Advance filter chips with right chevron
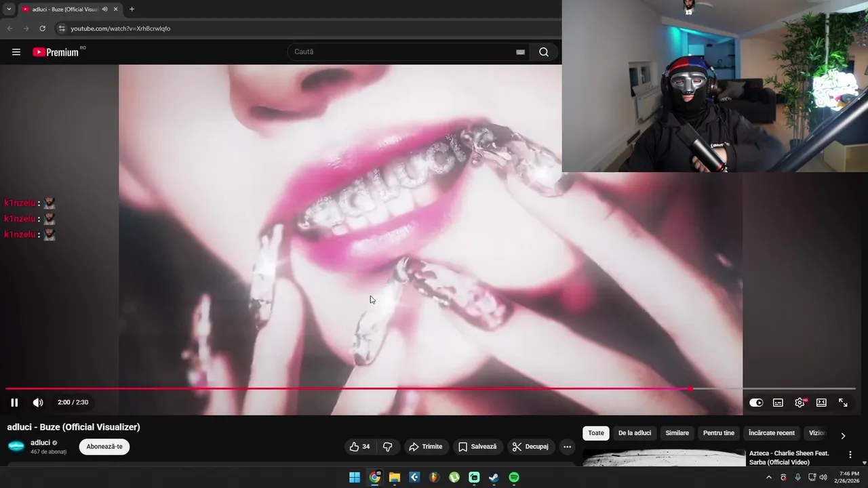Viewport: 868px width, 488px height. pos(843,436)
